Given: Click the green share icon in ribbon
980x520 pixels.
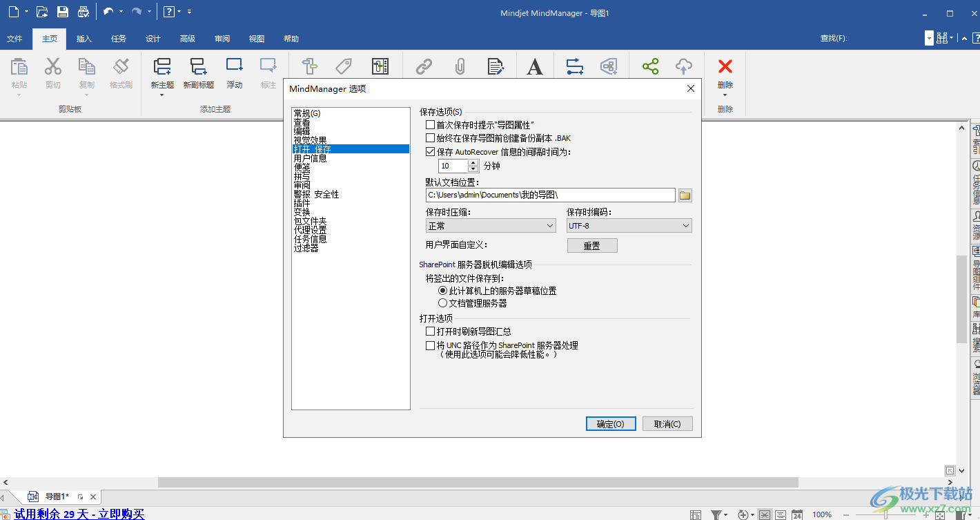Looking at the screenshot, I should click(650, 66).
